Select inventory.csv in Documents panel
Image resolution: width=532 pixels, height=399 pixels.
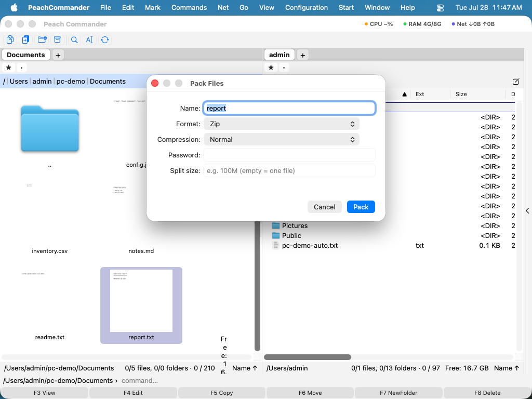tap(49, 251)
